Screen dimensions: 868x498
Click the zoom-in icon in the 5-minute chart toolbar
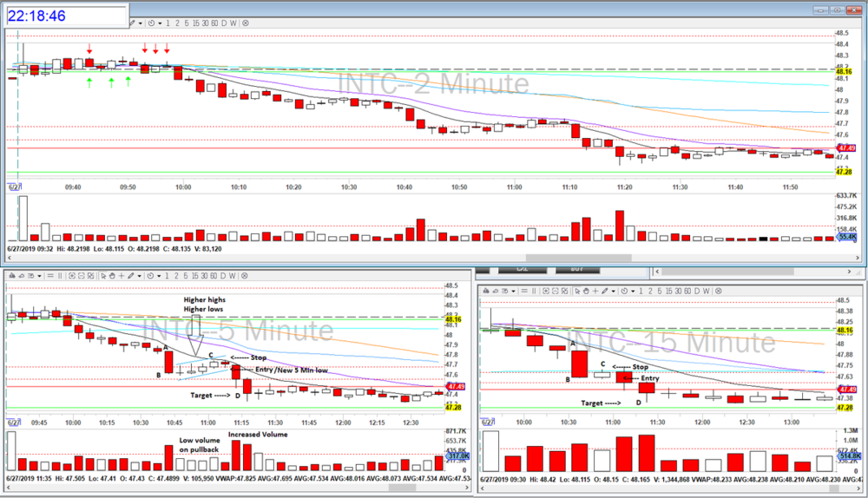pos(72,276)
